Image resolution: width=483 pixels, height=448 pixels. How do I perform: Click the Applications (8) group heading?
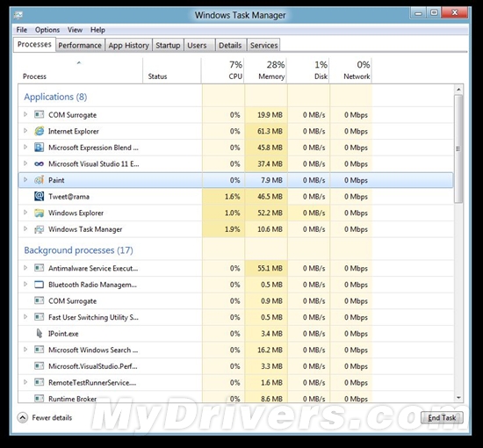pos(55,97)
